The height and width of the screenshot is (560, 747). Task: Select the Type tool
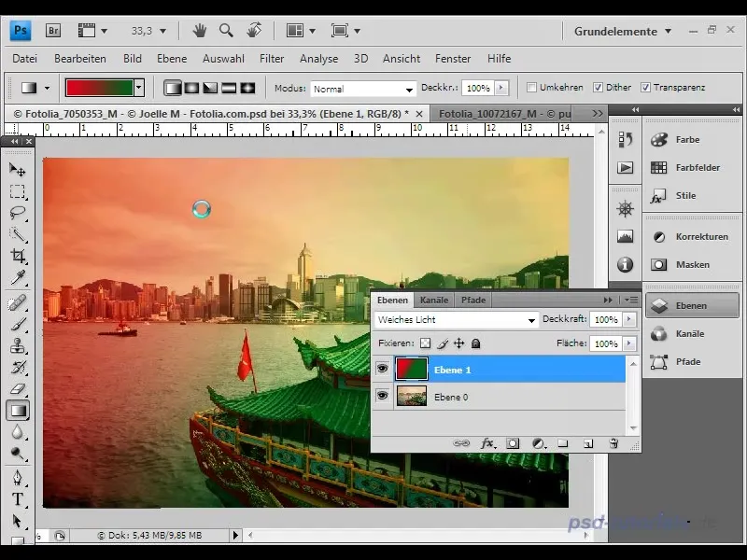click(x=18, y=499)
